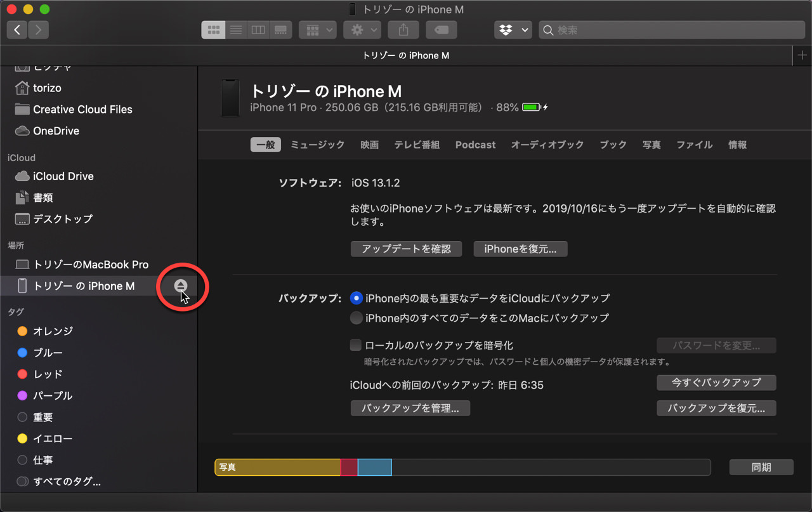Click the 同期 sync button

point(761,467)
